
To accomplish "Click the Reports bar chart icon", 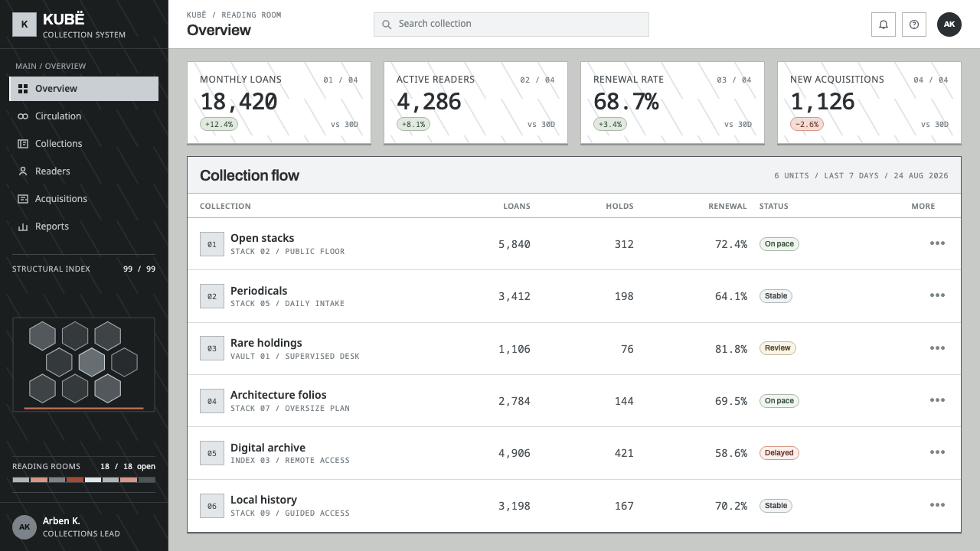I will (x=23, y=227).
